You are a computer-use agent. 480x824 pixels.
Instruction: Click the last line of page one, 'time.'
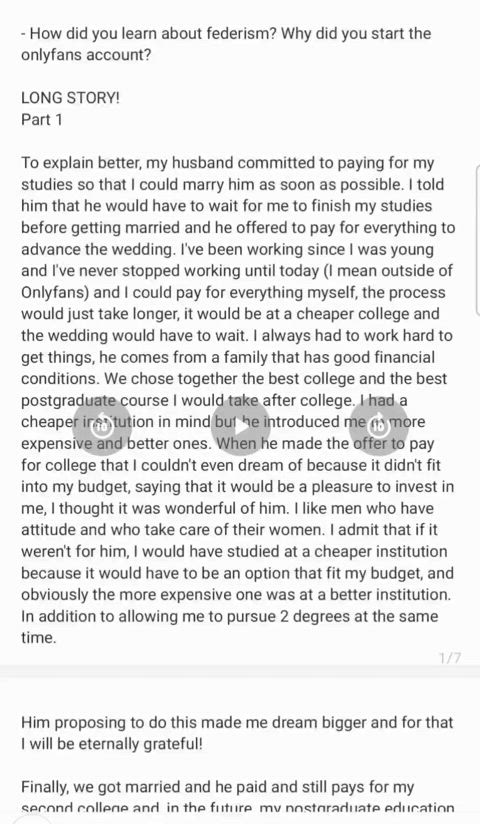point(38,638)
